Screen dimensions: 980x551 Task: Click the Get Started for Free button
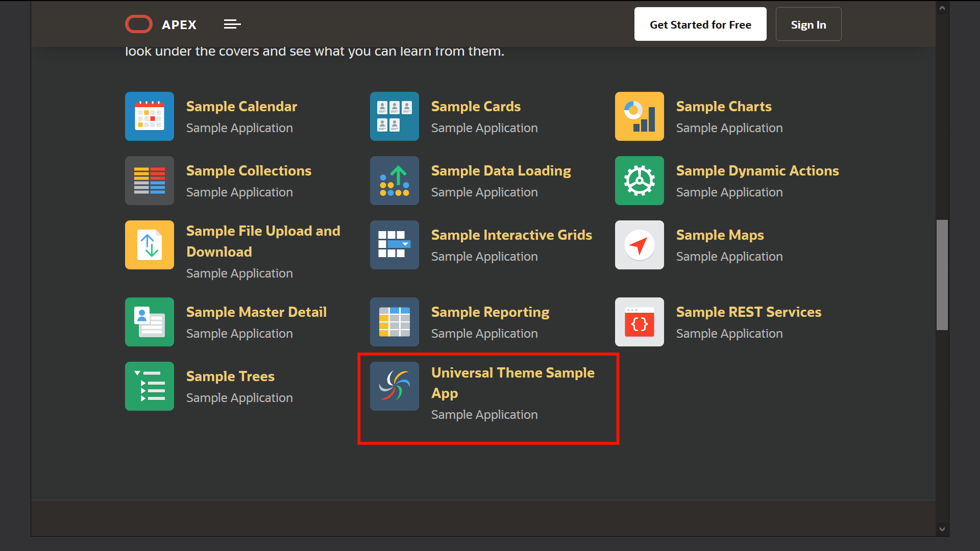[700, 24]
